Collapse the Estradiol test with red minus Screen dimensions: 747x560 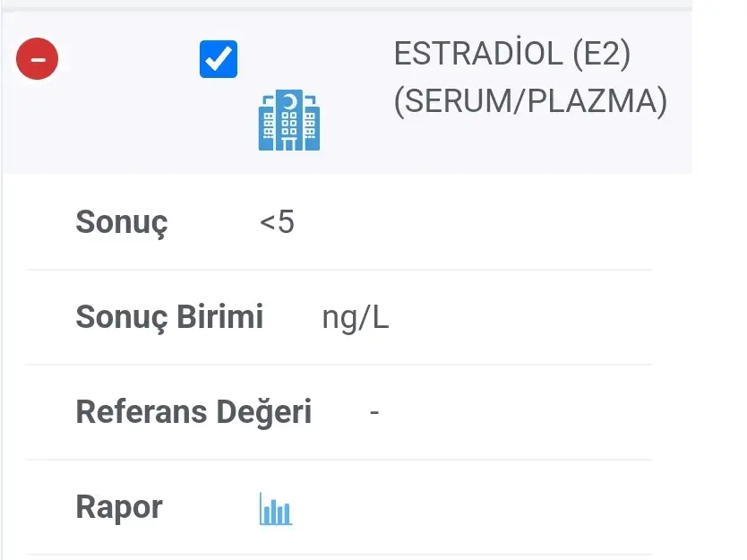(x=37, y=60)
